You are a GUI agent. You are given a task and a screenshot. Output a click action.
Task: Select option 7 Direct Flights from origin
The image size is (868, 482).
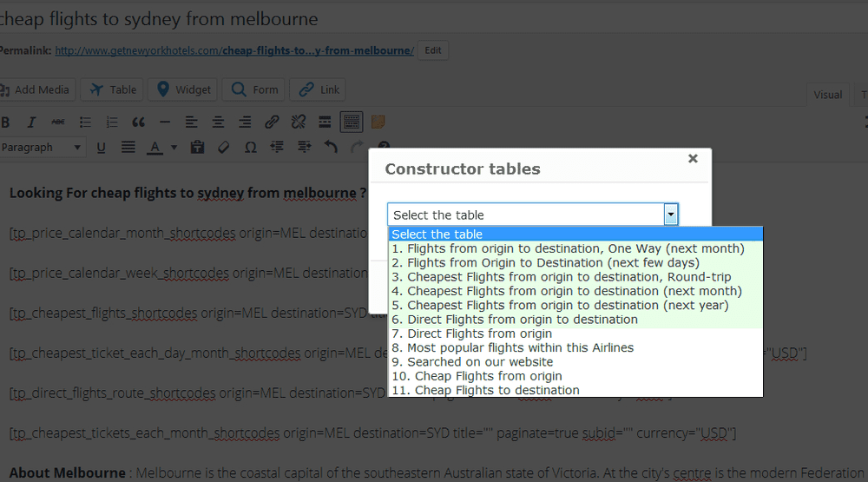[x=575, y=333]
